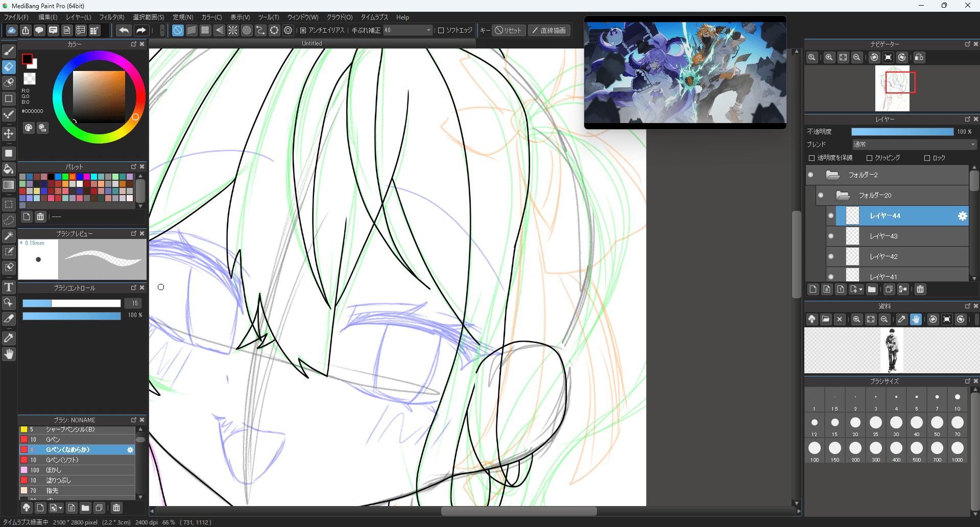Screen dimensions: 980x527
Task: Zoom in using the Navigator panel icon
Action: (x=829, y=58)
